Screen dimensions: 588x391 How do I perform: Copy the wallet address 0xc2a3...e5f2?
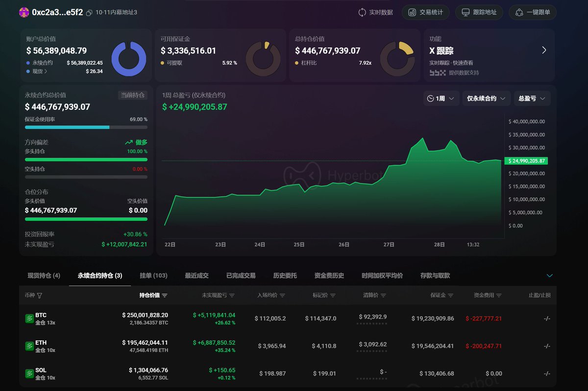click(x=89, y=13)
